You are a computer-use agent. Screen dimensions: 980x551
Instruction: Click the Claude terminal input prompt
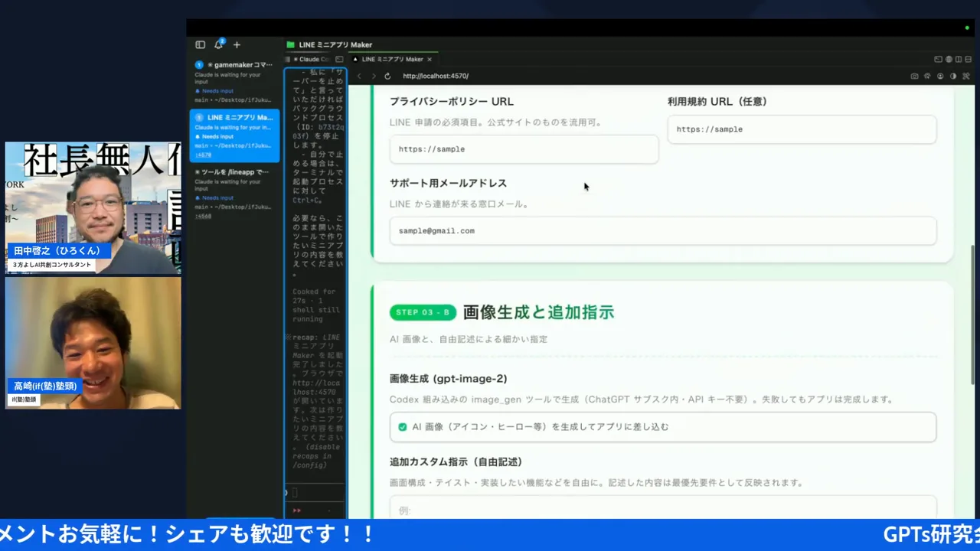click(x=315, y=493)
